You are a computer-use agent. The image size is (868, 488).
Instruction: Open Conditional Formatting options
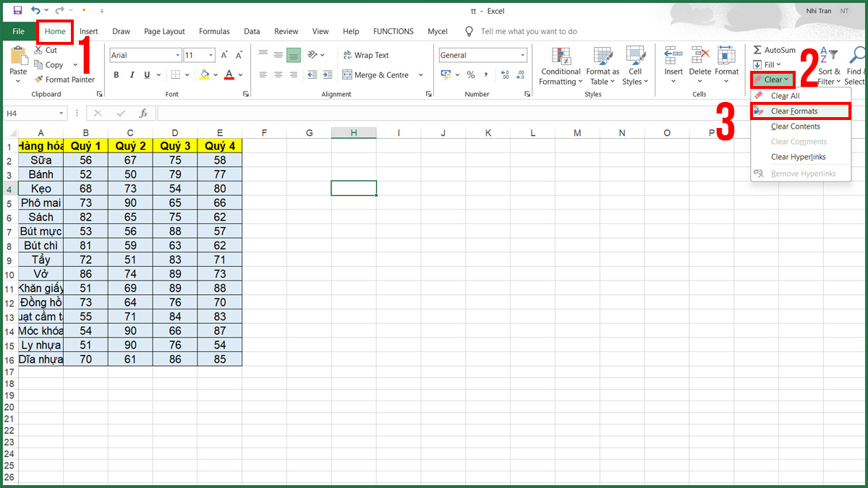561,67
